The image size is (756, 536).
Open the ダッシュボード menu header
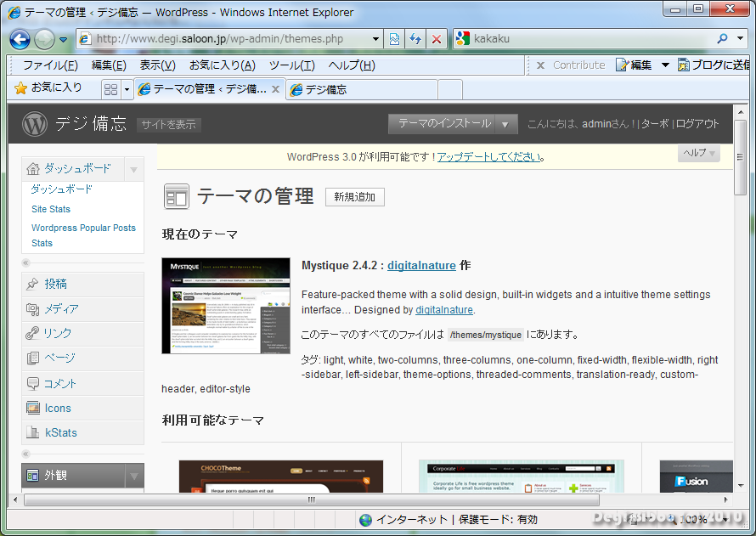click(73, 169)
